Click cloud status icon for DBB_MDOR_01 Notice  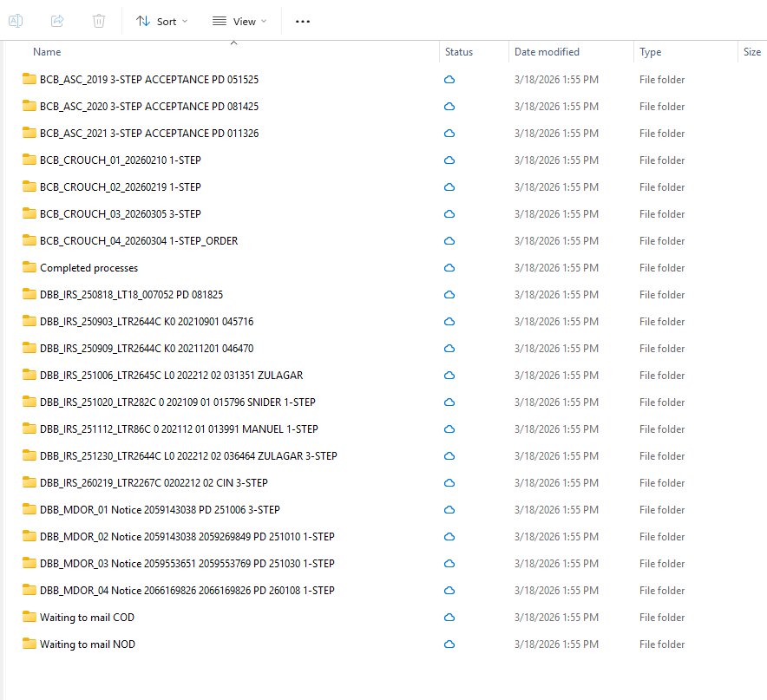click(x=449, y=510)
